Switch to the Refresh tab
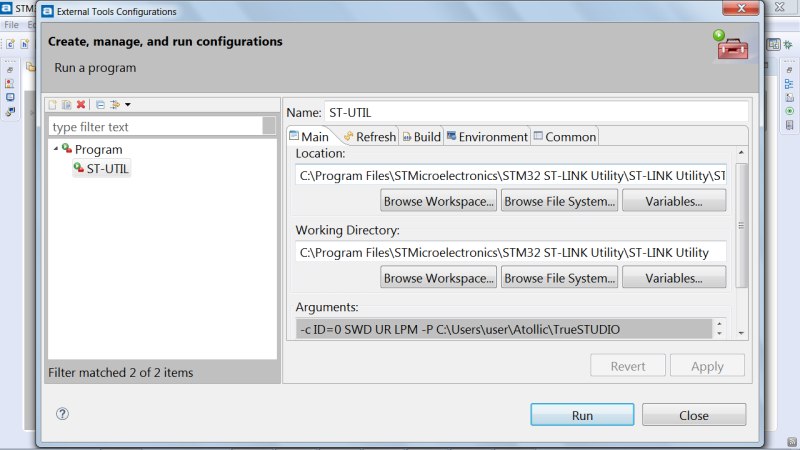Screen dimensions: 800x450 [x=370, y=137]
